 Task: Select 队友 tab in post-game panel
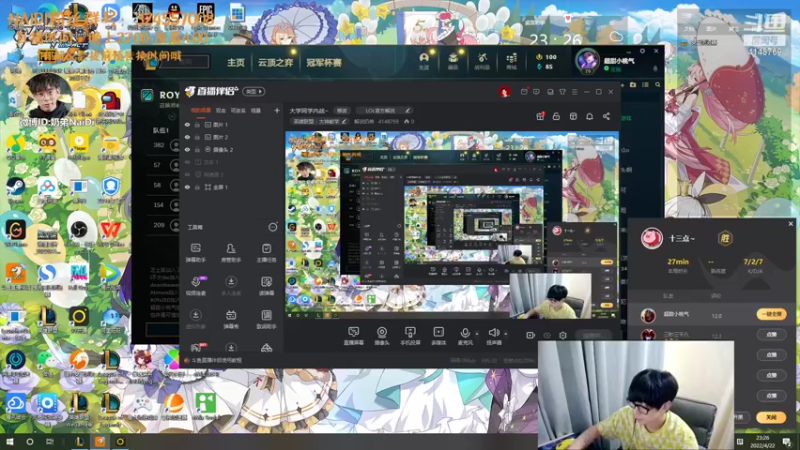click(668, 296)
